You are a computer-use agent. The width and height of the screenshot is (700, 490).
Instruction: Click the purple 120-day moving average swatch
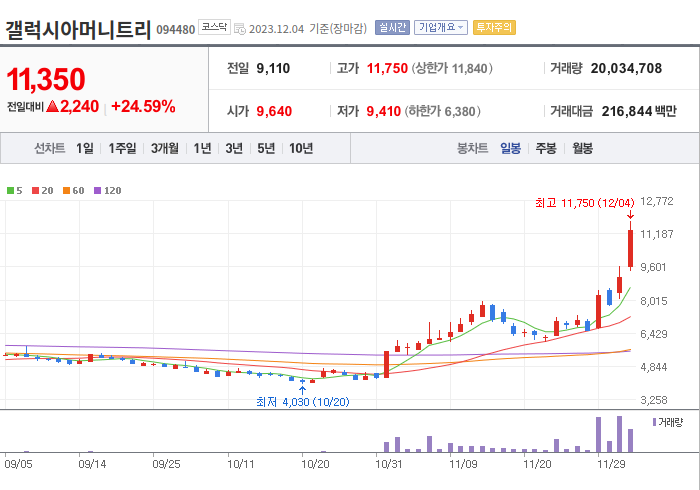[x=98, y=191]
